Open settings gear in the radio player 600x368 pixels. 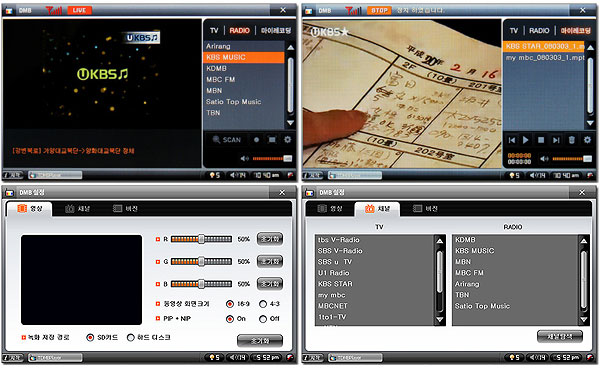[287, 140]
